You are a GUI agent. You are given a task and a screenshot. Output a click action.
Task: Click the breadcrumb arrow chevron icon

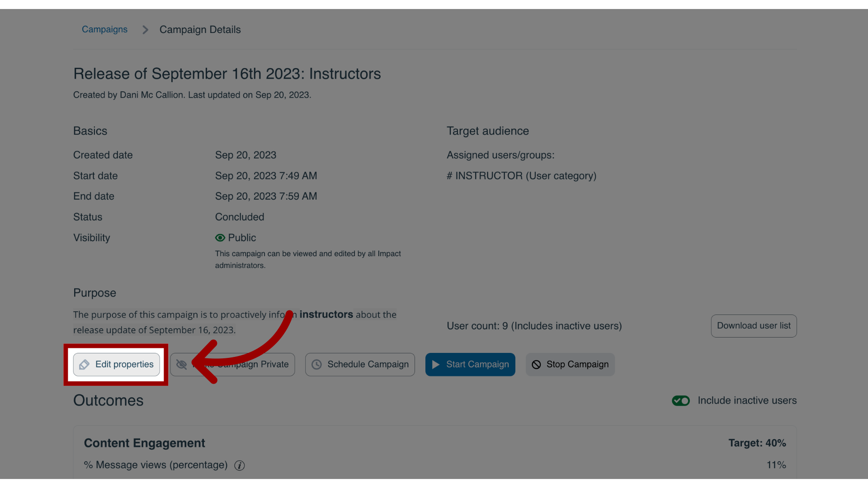pos(144,29)
